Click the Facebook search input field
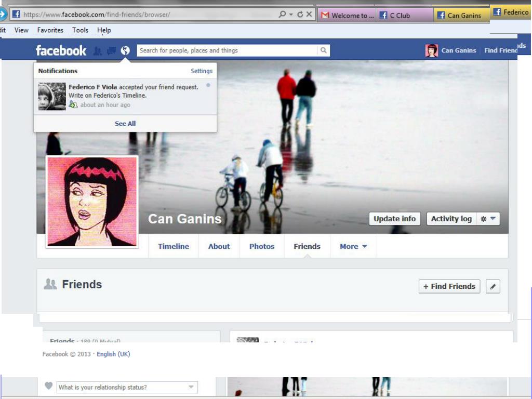The image size is (532, 399). click(x=228, y=50)
